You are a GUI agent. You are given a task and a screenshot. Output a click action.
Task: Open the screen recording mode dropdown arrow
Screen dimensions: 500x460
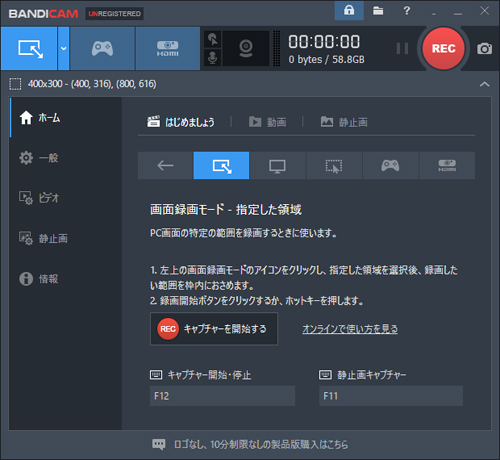click(x=64, y=49)
